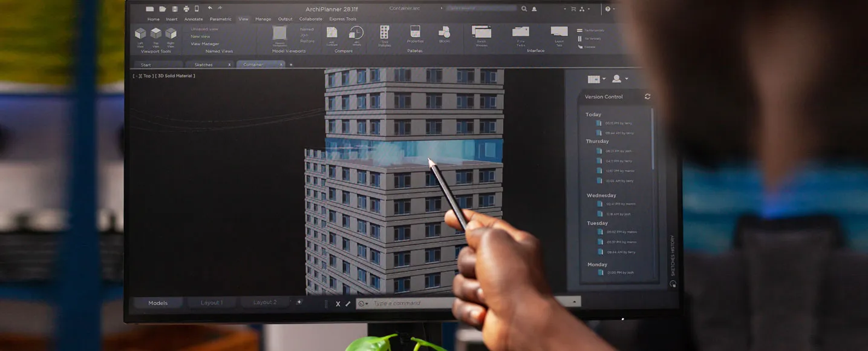
Task: Open the Properties palette icon
Action: (x=415, y=32)
